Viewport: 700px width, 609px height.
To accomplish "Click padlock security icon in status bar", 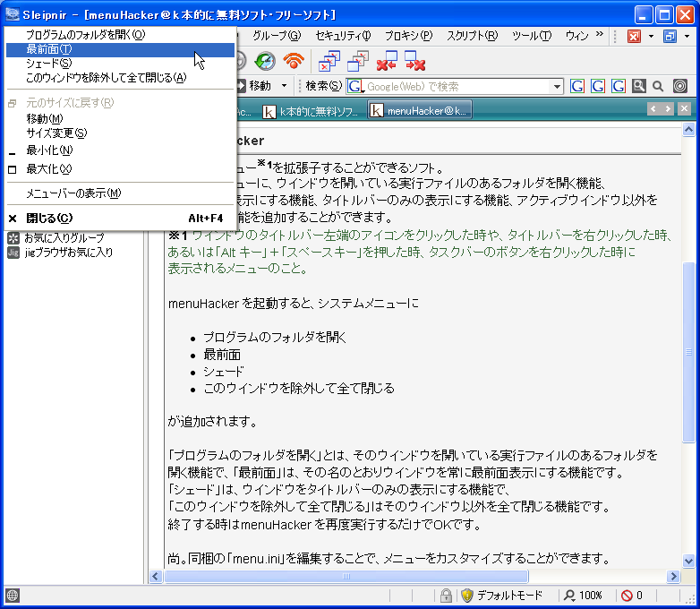I will pyautogui.click(x=446, y=596).
